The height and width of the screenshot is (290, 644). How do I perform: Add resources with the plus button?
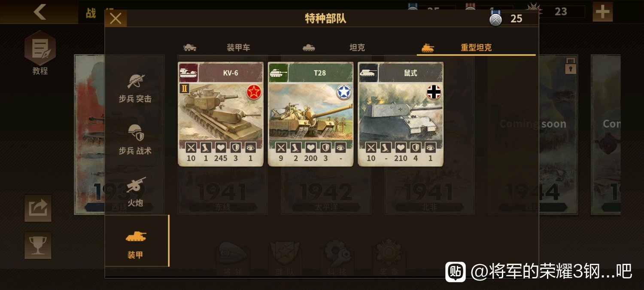[603, 12]
